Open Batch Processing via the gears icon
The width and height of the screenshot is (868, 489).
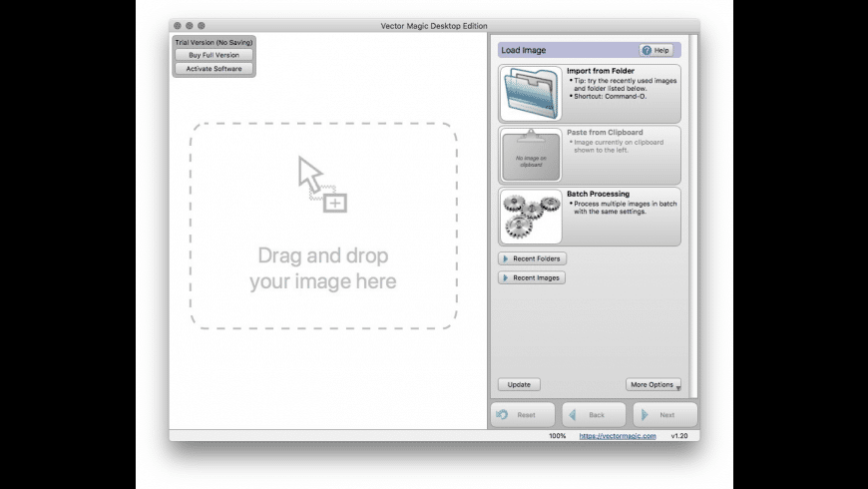531,217
